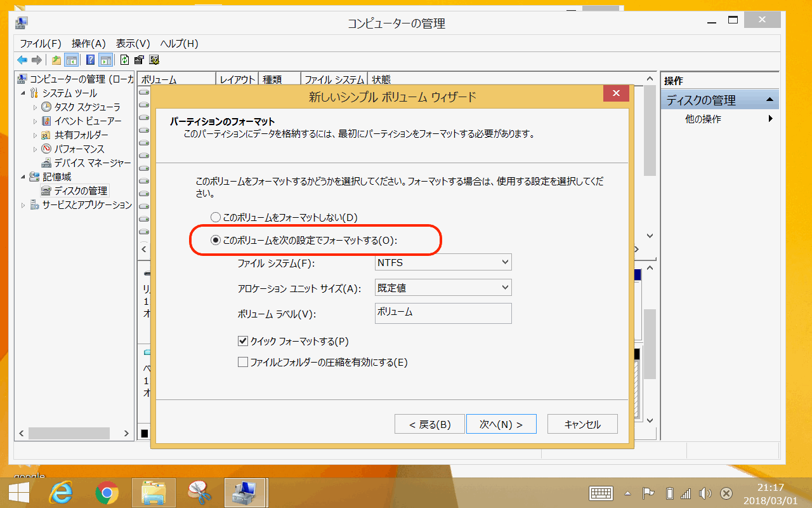Open the アロケーション ユニット サイズ dropdown
The width and height of the screenshot is (812, 508).
pos(443,288)
